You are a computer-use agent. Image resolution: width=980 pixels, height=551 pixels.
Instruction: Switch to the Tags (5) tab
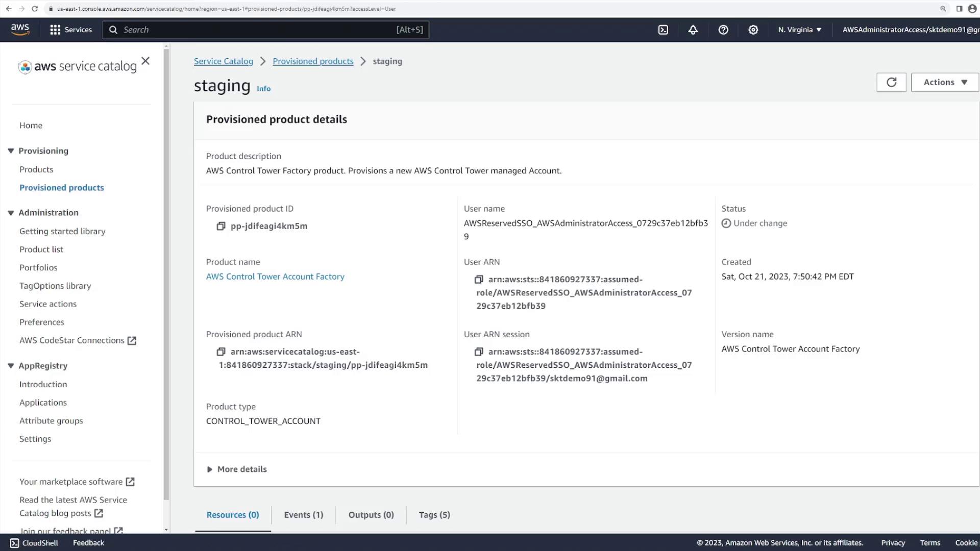(x=434, y=515)
